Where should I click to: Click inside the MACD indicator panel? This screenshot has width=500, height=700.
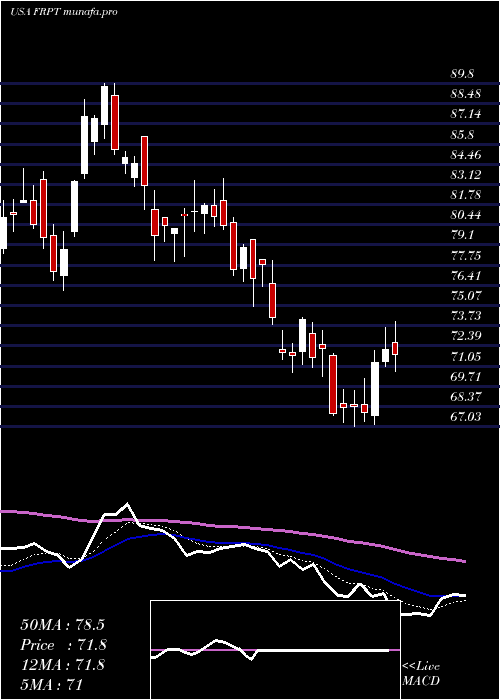tap(275, 650)
